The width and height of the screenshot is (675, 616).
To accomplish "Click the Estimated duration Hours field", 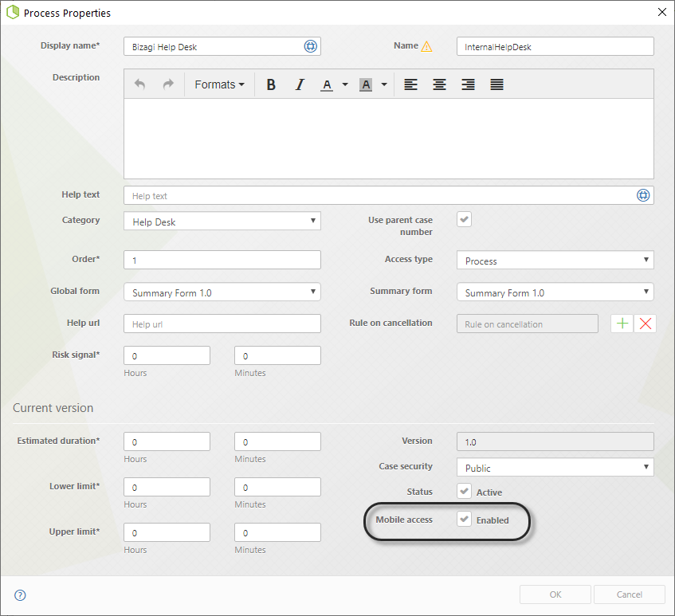I will coord(167,441).
